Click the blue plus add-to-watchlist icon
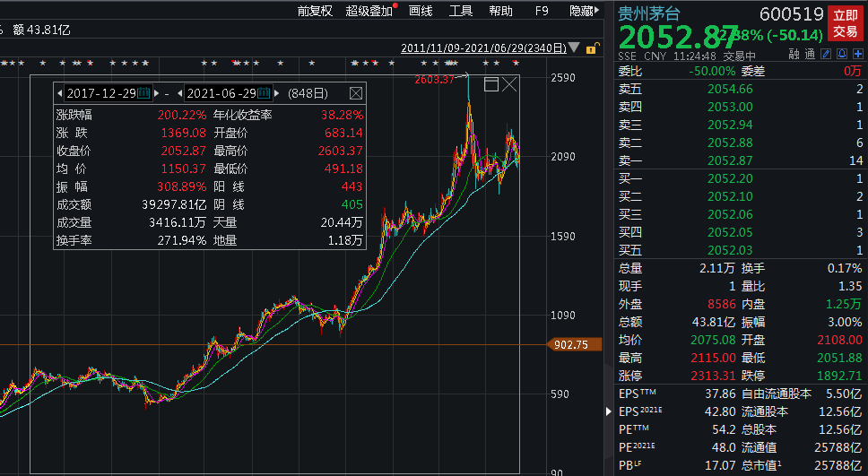The image size is (868, 476). pyautogui.click(x=857, y=55)
